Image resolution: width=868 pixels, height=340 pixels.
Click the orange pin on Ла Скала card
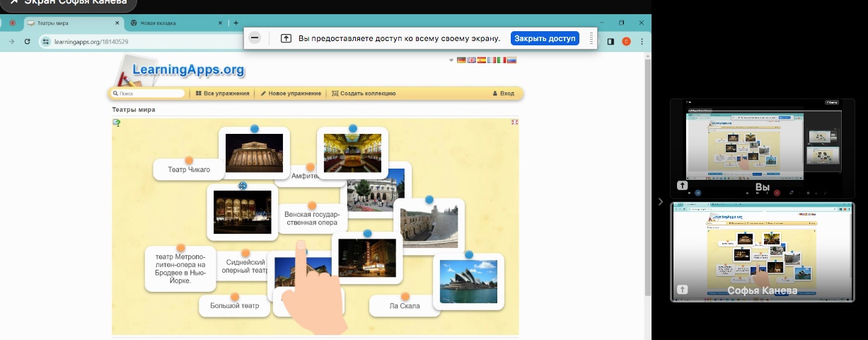coord(405,297)
